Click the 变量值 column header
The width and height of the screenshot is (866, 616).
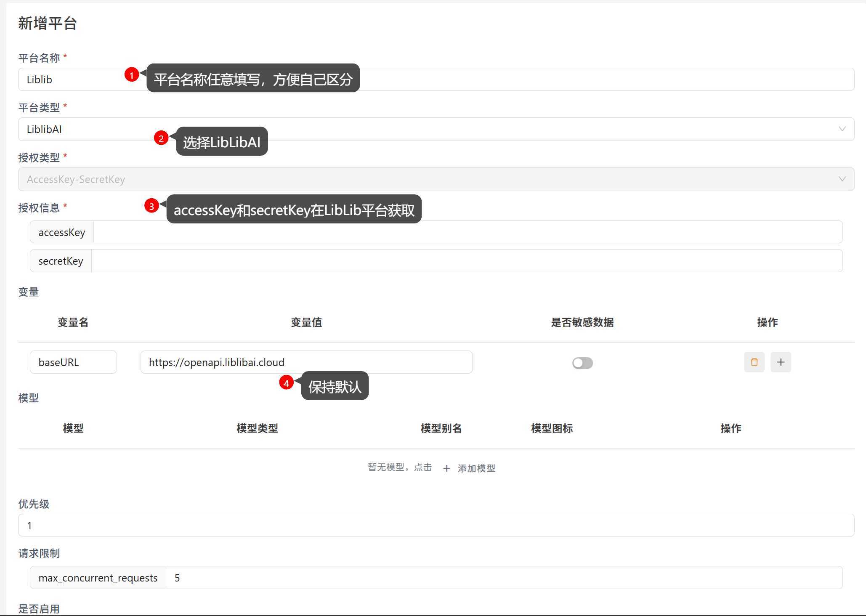tap(306, 322)
